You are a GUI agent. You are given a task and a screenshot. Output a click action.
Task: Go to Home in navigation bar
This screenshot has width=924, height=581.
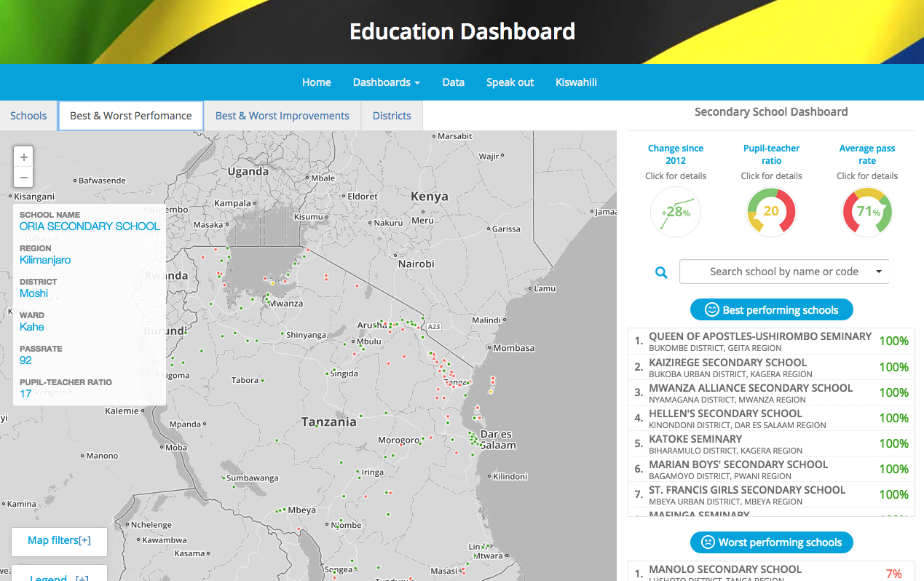pyautogui.click(x=317, y=82)
